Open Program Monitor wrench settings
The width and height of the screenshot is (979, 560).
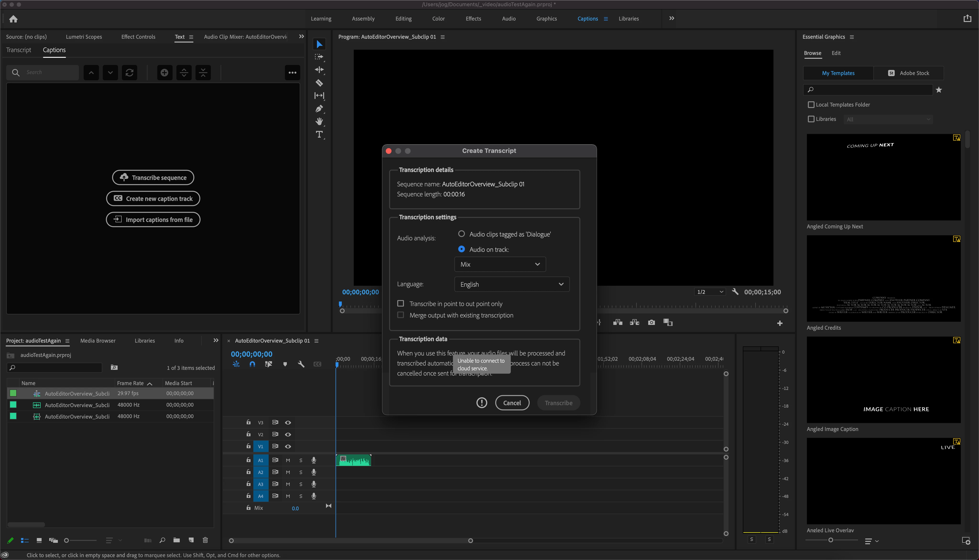pyautogui.click(x=735, y=291)
